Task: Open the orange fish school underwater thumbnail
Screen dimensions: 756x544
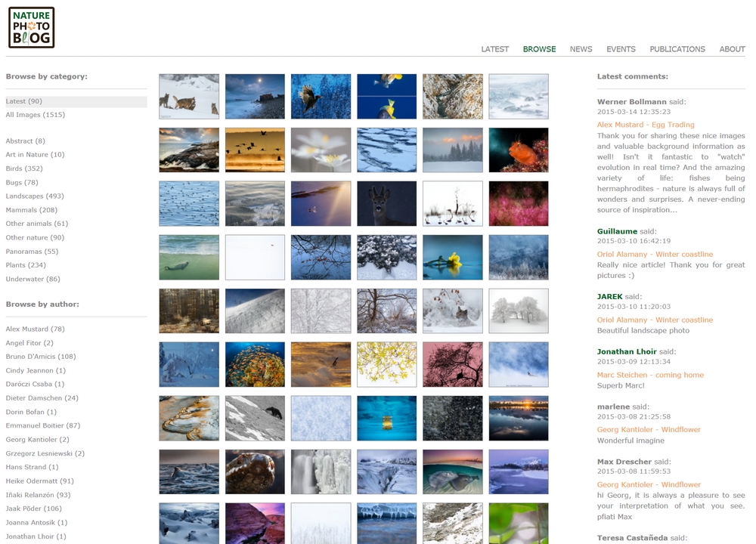Action: (255, 365)
